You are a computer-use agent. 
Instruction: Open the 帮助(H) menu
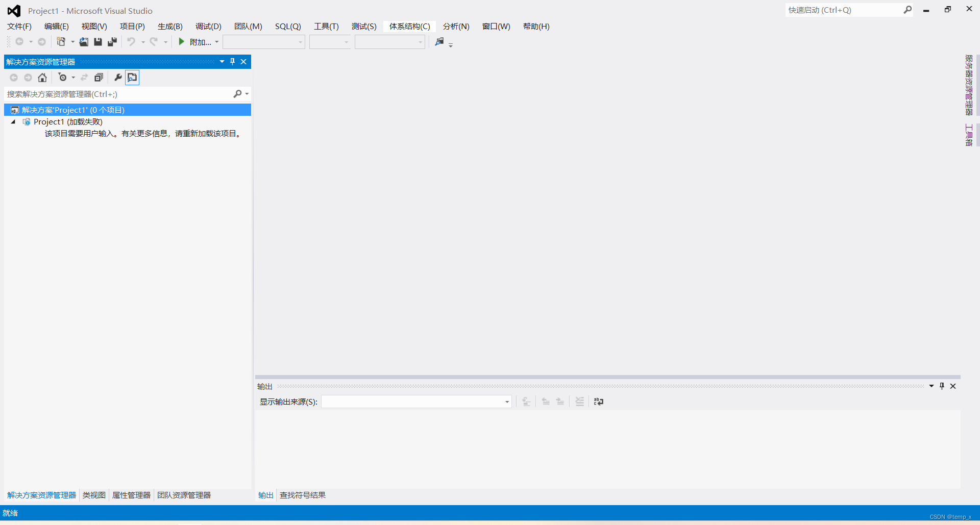(x=536, y=27)
